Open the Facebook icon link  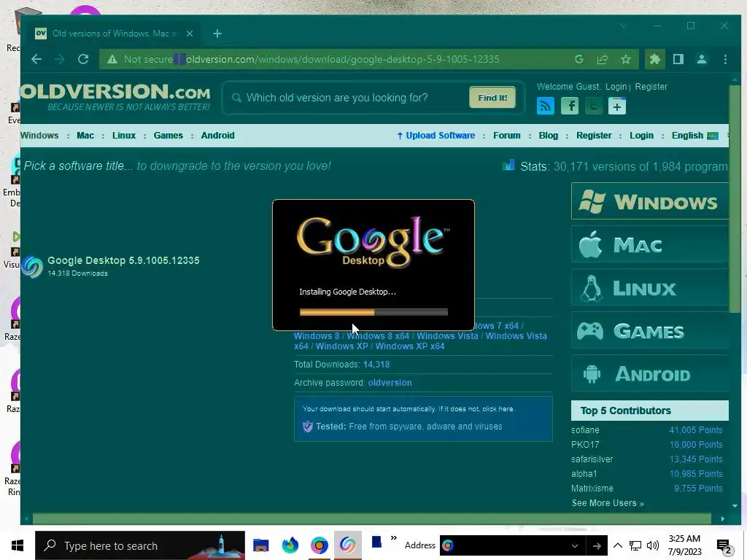(569, 106)
